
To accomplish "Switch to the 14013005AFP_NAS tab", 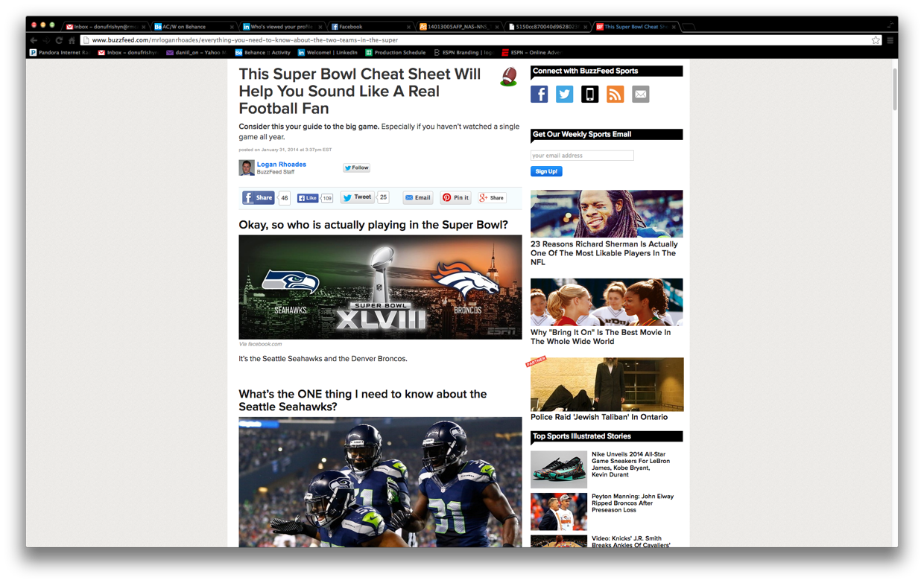I will 458,27.
